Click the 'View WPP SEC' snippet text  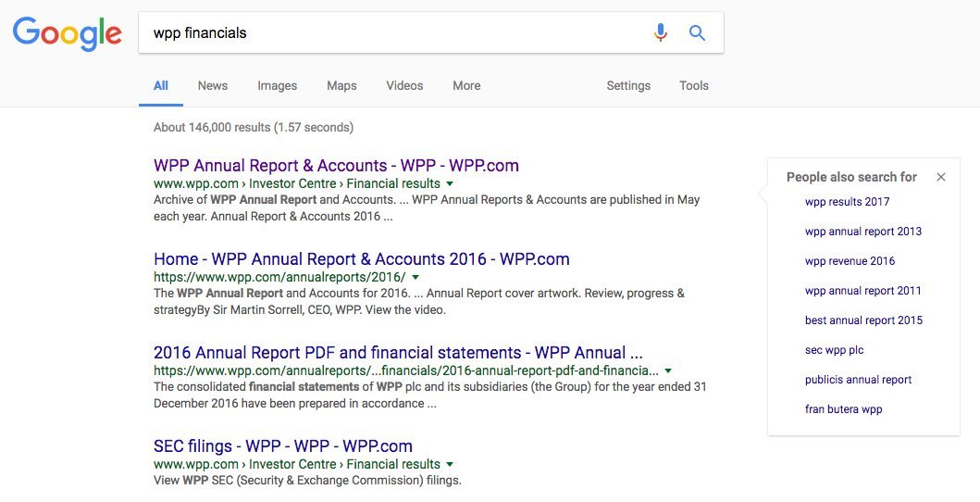307,481
